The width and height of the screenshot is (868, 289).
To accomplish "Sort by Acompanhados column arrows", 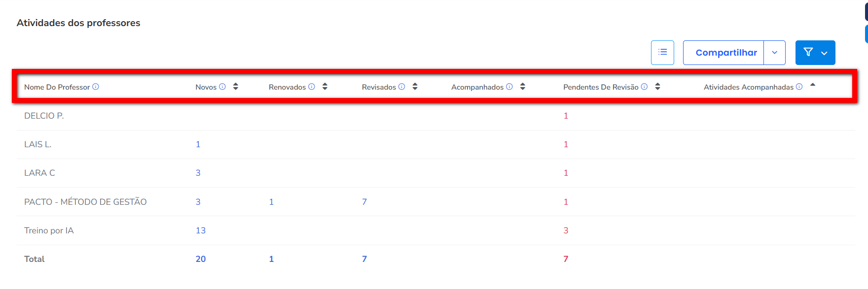I will point(523,87).
